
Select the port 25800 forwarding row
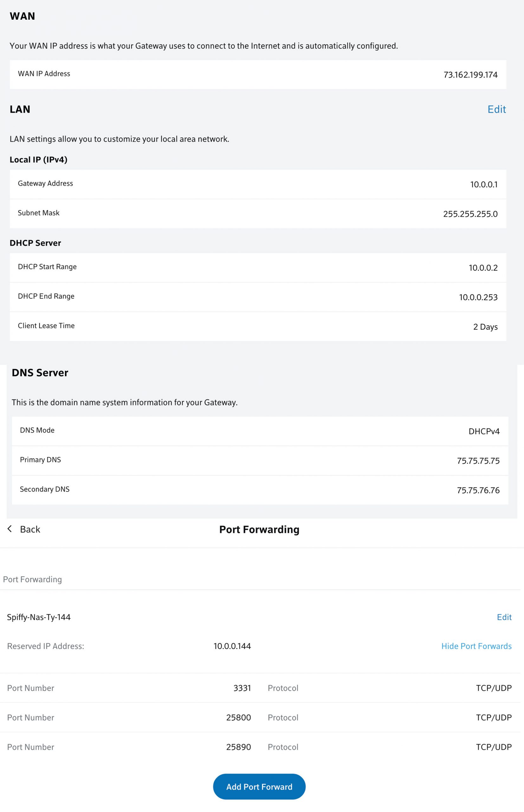point(260,718)
